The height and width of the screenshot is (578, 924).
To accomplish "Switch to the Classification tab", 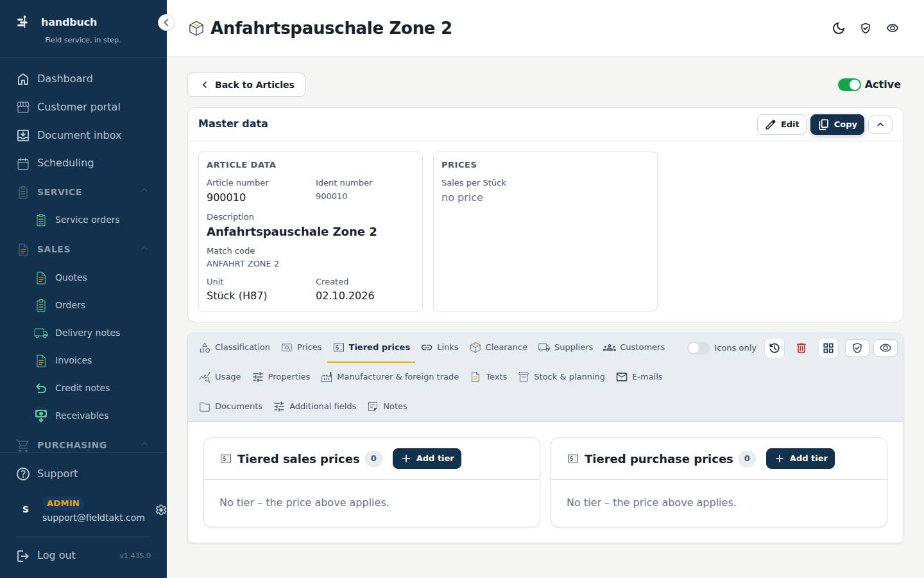I will [x=235, y=347].
